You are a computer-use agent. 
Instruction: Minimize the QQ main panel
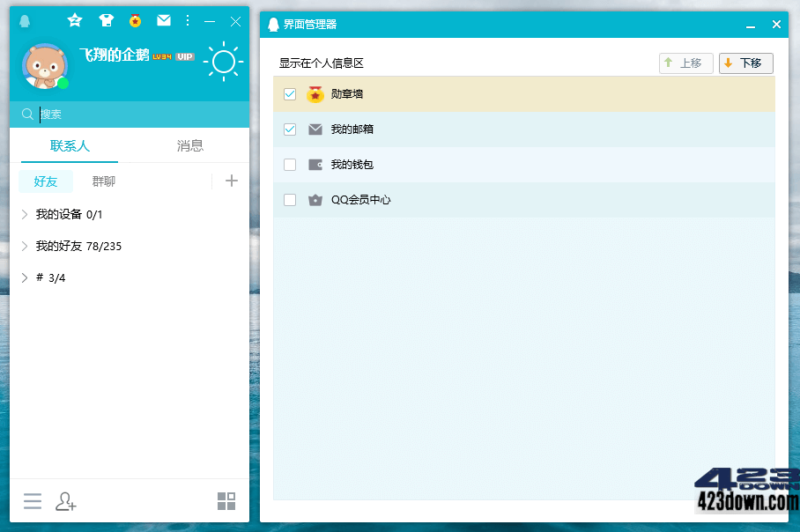point(209,21)
